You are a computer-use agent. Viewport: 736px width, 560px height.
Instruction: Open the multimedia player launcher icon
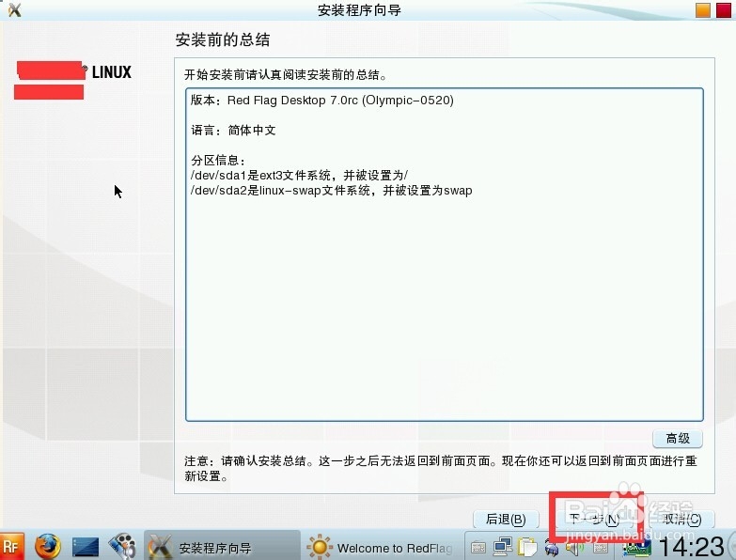pyautogui.click(x=122, y=547)
